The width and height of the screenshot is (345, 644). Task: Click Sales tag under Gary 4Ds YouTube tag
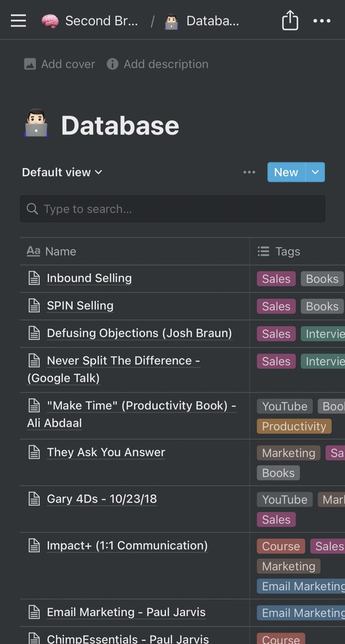click(276, 519)
